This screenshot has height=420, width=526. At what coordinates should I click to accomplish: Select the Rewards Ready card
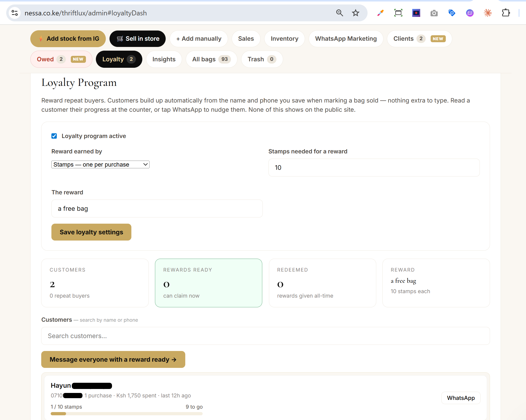pyautogui.click(x=209, y=283)
